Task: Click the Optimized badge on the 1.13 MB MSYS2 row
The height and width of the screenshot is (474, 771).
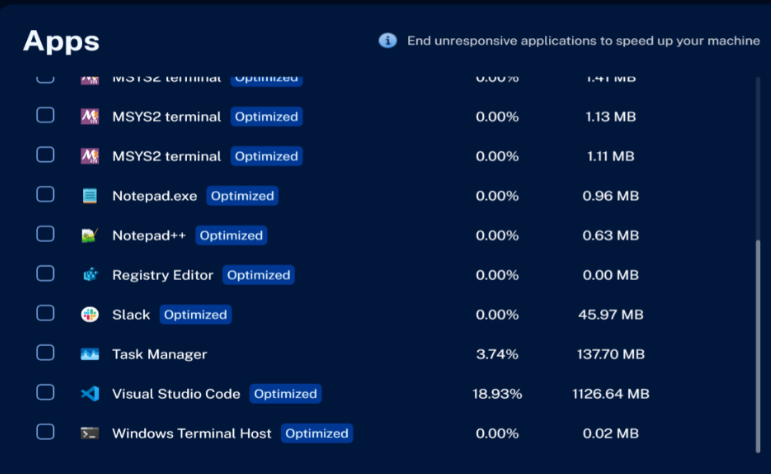Action: (267, 117)
